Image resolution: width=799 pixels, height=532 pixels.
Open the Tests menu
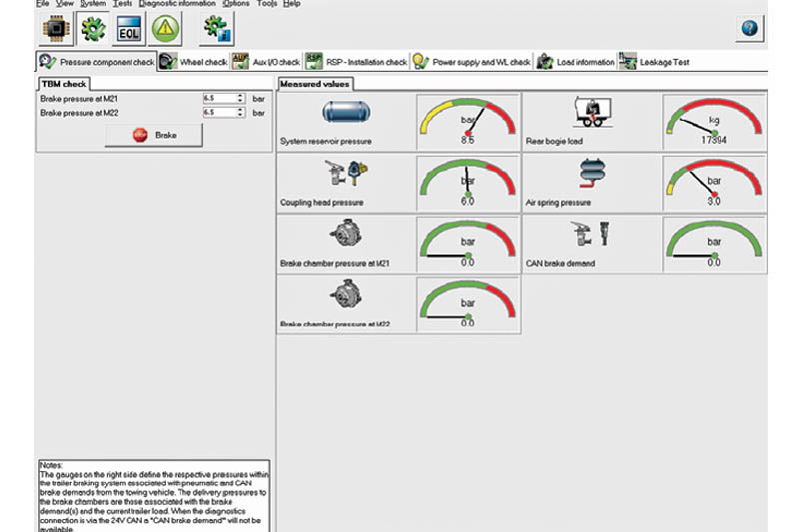(122, 4)
